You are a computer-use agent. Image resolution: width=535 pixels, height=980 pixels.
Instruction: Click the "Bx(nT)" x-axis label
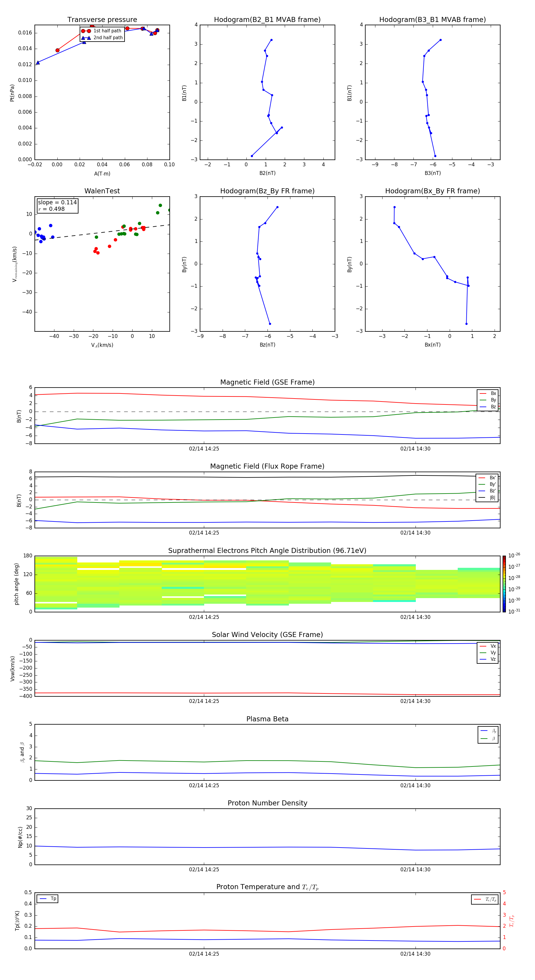(x=432, y=345)
